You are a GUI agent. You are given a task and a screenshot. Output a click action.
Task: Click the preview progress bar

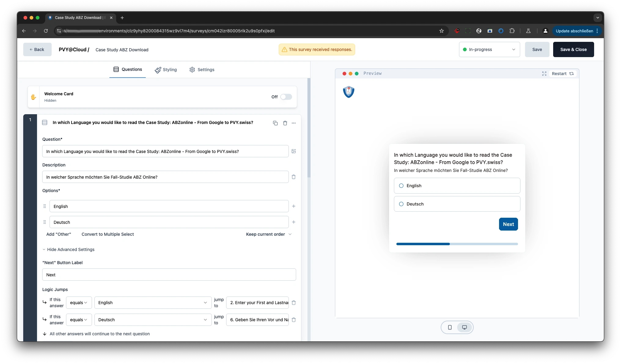click(457, 244)
